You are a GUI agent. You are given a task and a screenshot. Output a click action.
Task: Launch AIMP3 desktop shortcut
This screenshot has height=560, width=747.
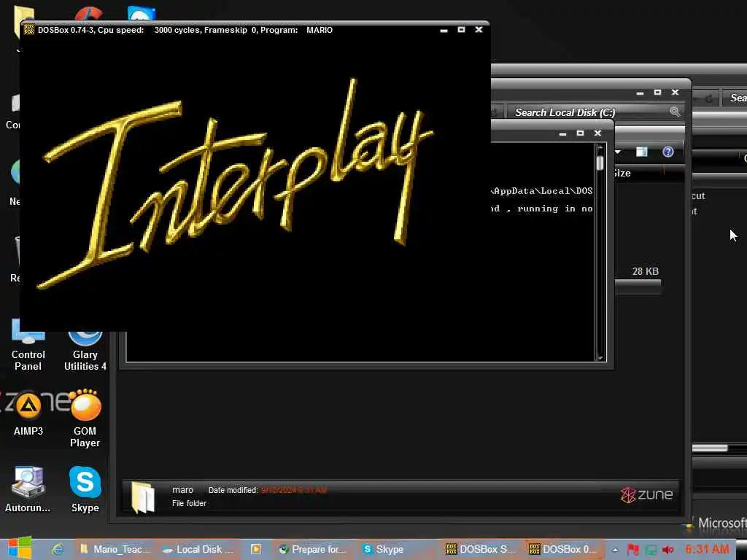click(28, 413)
